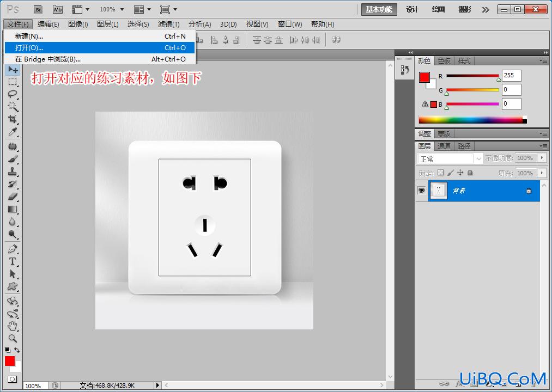Select the Hand tool
The image size is (552, 392).
point(13,326)
